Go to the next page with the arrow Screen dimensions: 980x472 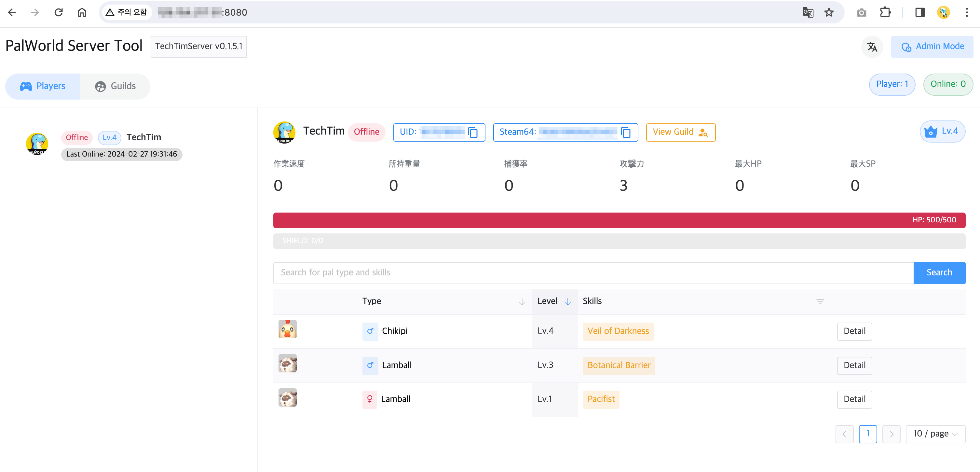(x=891, y=434)
